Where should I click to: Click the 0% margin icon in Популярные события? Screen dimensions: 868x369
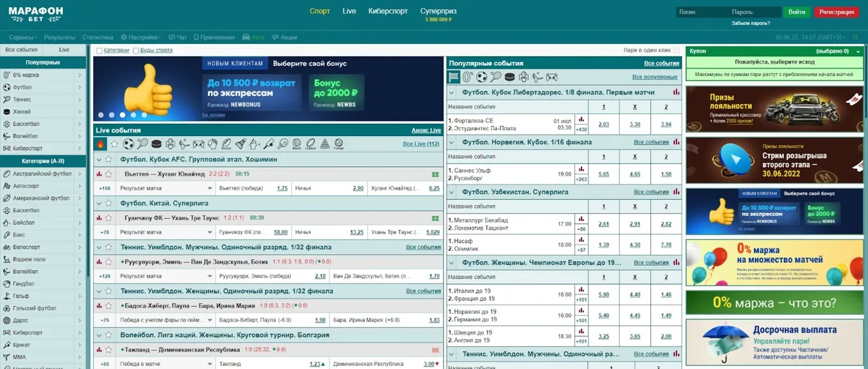coord(468,77)
